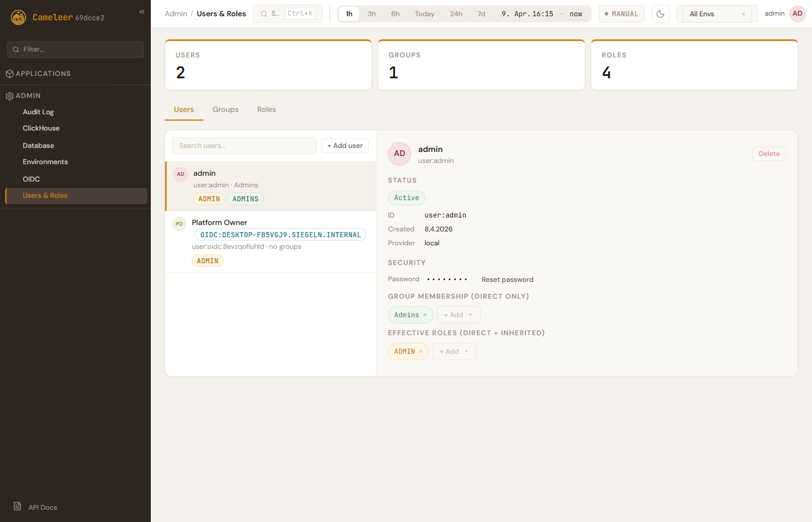Click the Add user button
The height and width of the screenshot is (522, 812).
pos(345,146)
